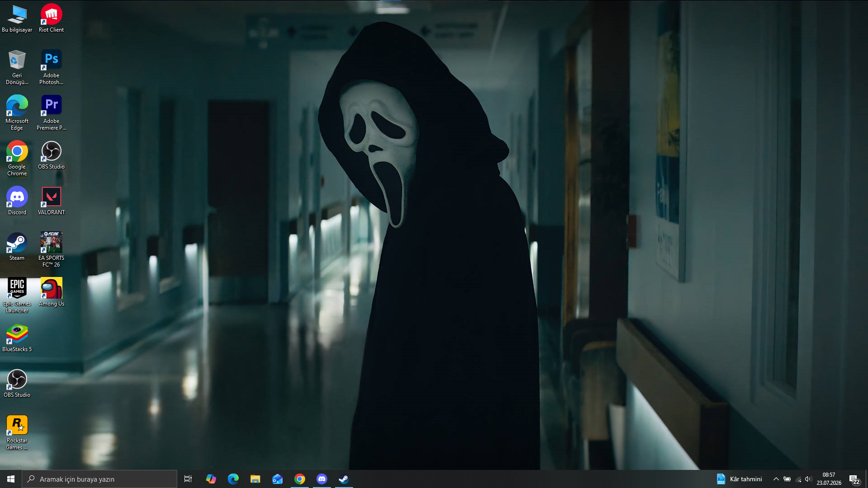Viewport: 868px width, 488px height.
Task: Switch to Discord in the taskbar
Action: click(x=322, y=479)
